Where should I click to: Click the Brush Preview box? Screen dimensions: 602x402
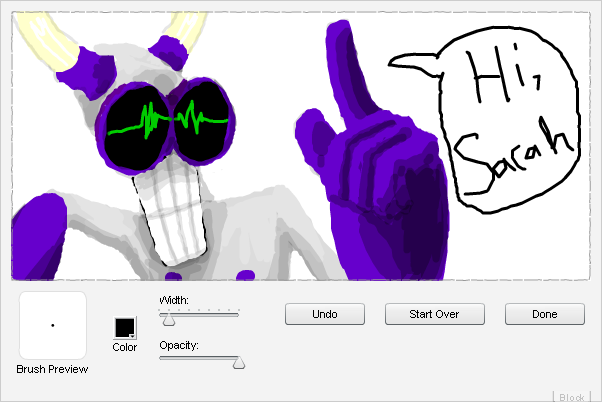coord(53,325)
